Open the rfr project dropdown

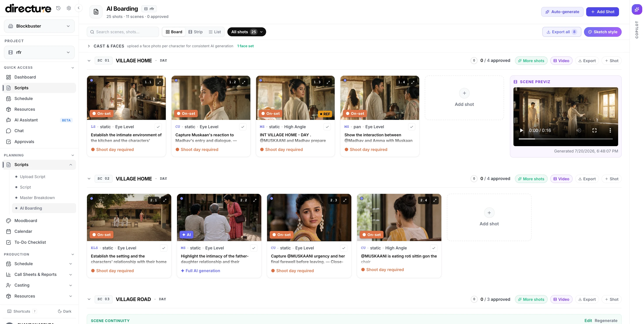tap(39, 53)
